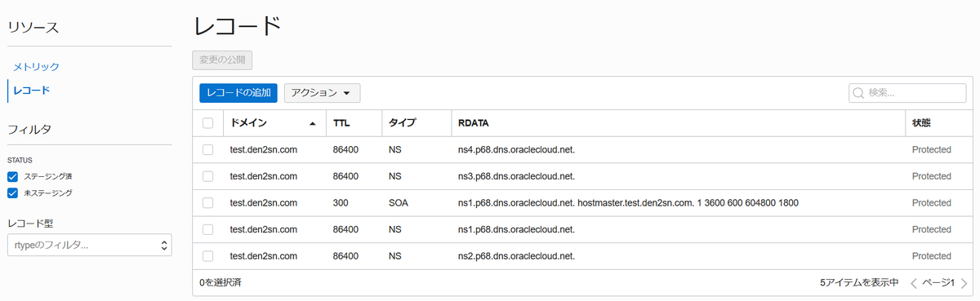Toggle the select-all header checkbox
980x301 pixels.
[x=207, y=123]
